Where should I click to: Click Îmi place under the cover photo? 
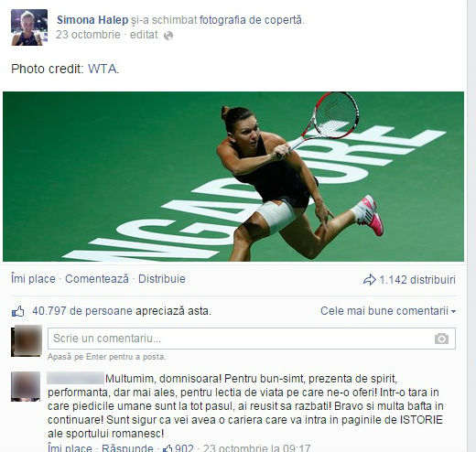(x=33, y=279)
